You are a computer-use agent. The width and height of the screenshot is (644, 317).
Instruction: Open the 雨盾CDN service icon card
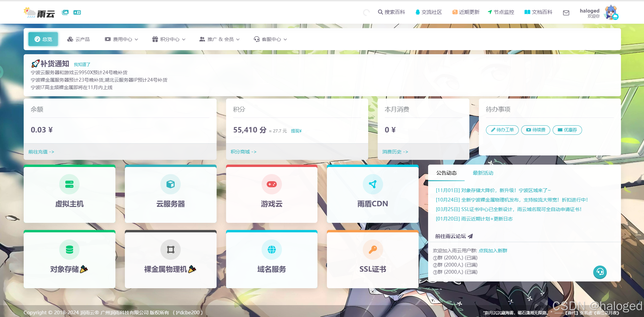[373, 184]
